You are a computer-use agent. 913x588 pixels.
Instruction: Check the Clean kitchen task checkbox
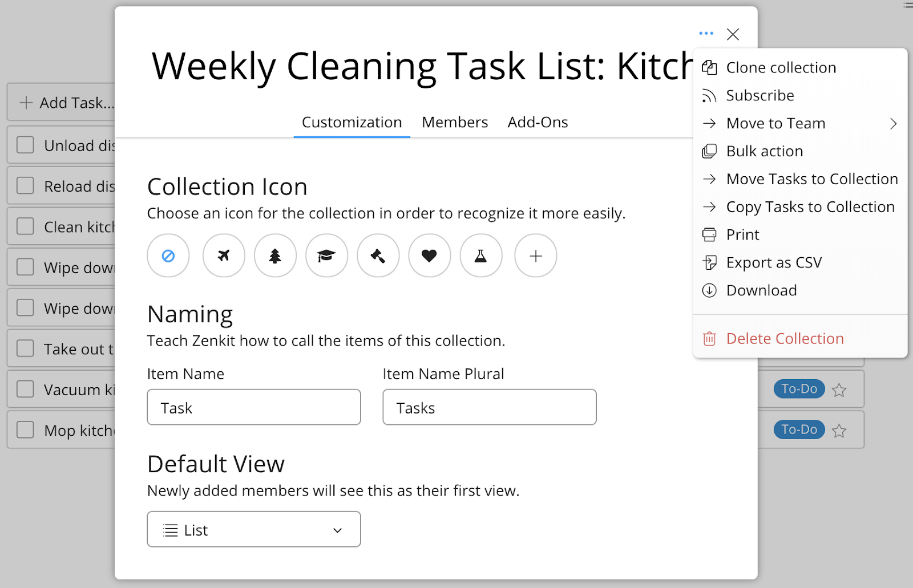click(x=25, y=226)
